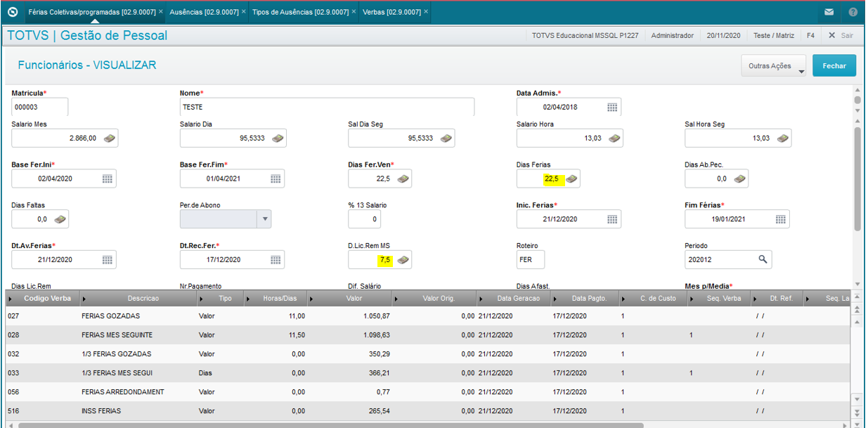Close the Férias Coletivas/programadas tab
The width and height of the screenshot is (868, 428).
161,12
